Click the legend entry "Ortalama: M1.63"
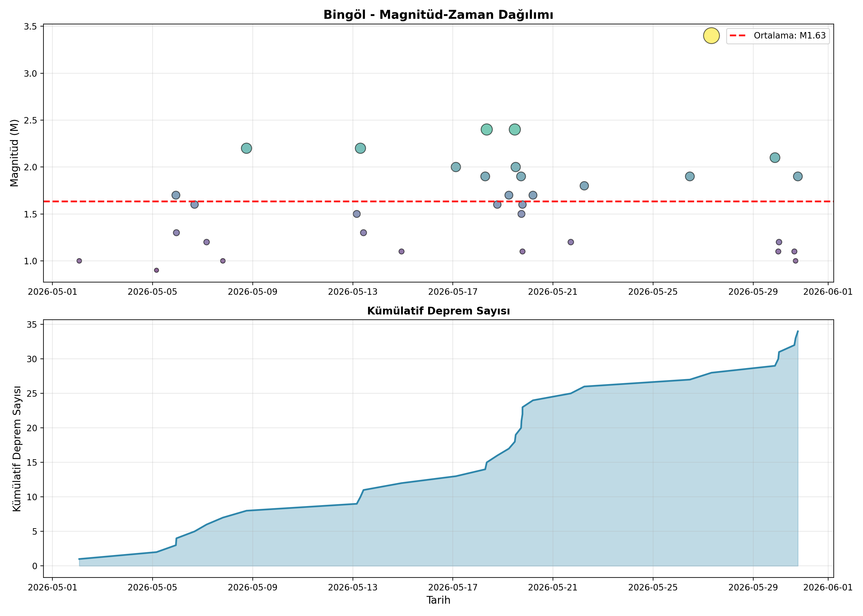 (x=778, y=36)
